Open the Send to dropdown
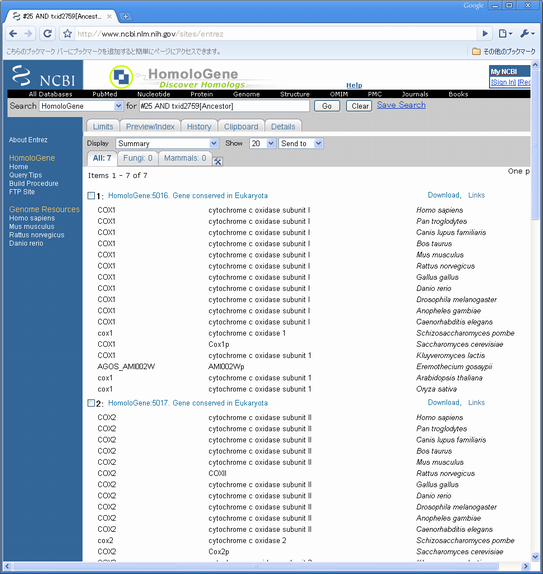 [x=301, y=144]
